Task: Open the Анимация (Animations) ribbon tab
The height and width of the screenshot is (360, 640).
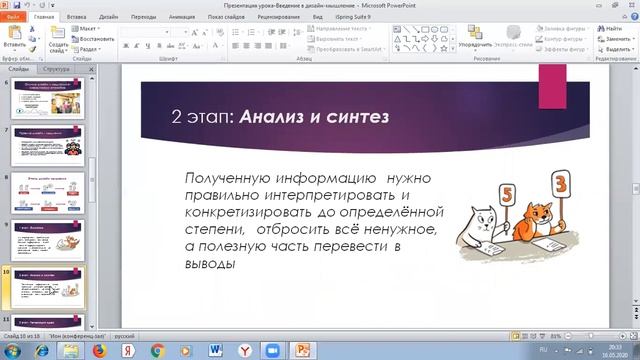Action: click(x=182, y=17)
